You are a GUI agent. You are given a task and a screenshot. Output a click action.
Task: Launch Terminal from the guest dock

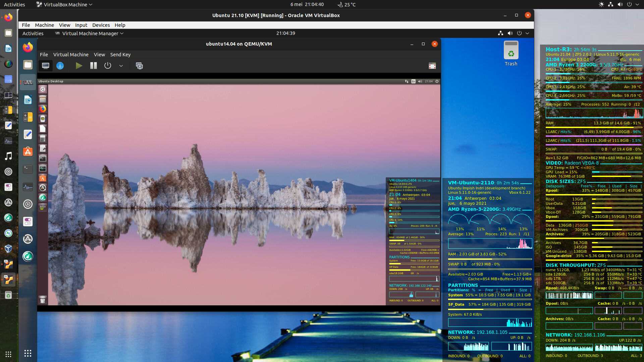click(28, 169)
